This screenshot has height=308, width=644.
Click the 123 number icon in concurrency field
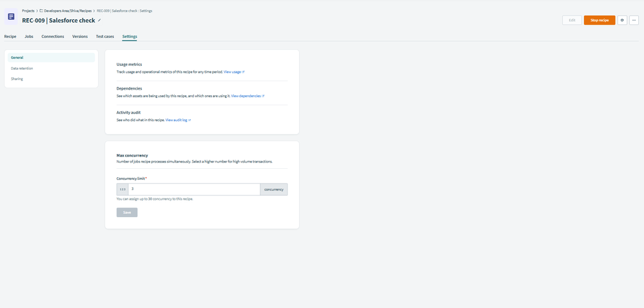click(122, 189)
